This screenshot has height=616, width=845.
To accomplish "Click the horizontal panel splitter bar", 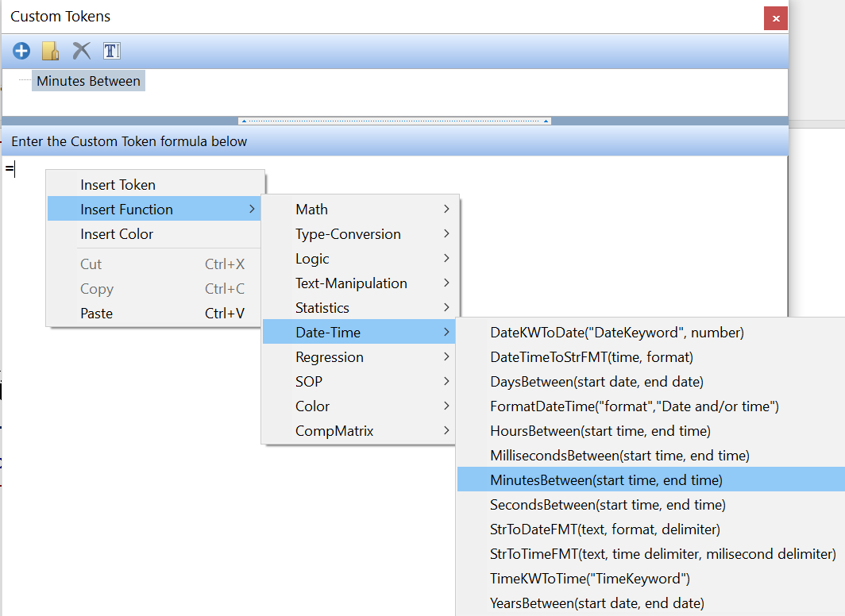I will tap(395, 121).
